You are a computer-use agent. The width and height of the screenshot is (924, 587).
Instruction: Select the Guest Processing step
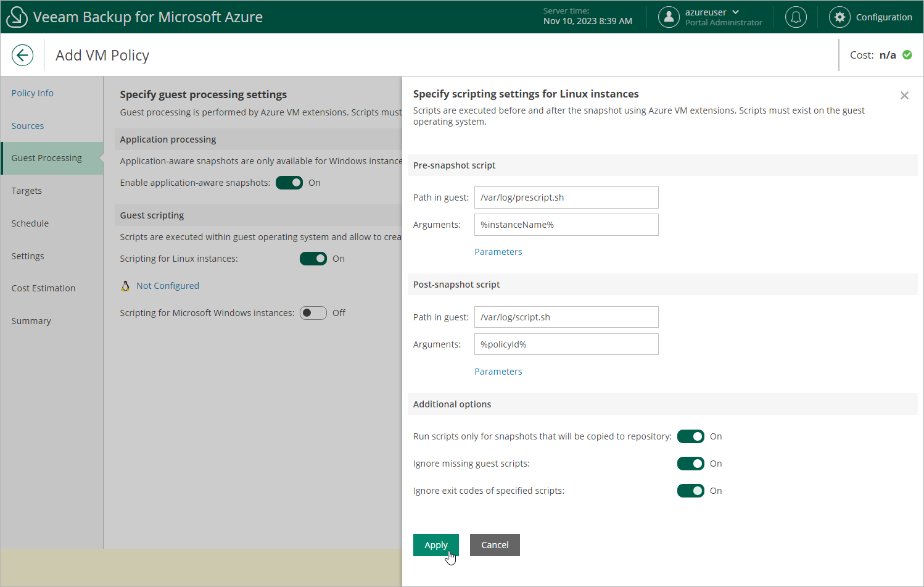(x=52, y=158)
